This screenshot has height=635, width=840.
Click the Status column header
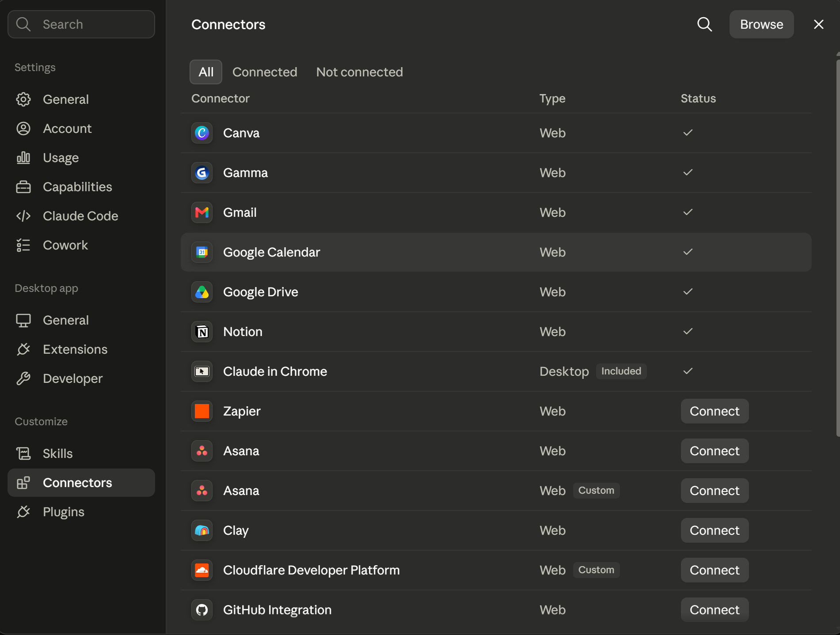point(698,98)
